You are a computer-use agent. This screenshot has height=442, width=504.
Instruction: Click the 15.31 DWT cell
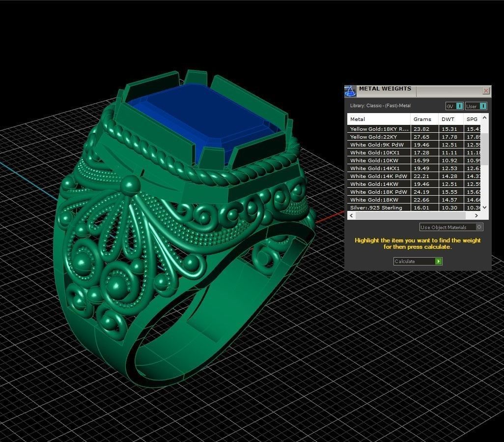click(x=451, y=129)
